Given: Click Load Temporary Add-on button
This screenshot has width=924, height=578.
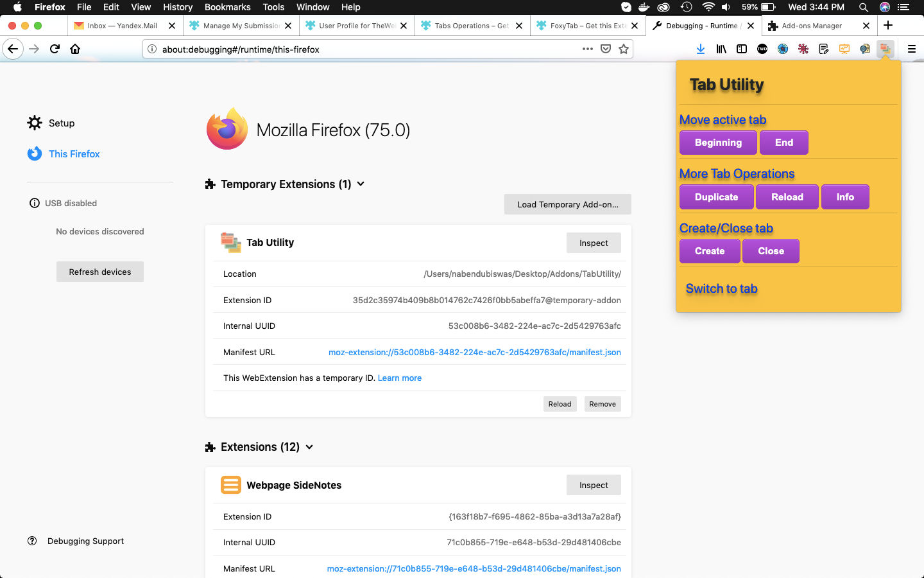Looking at the screenshot, I should (x=568, y=204).
